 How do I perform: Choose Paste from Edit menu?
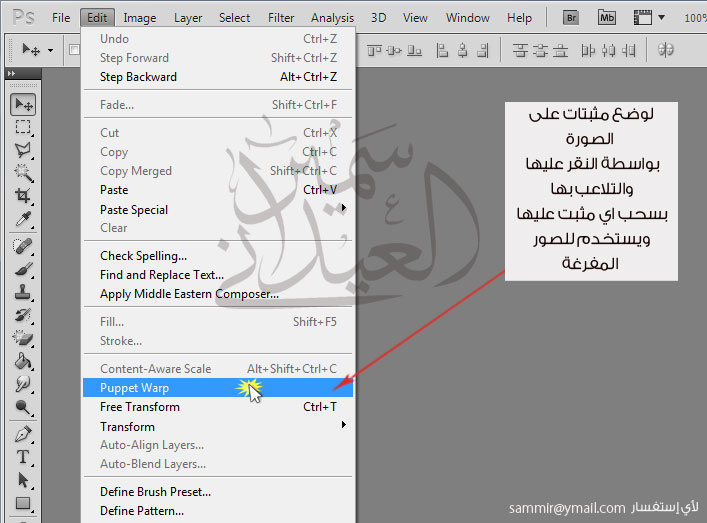click(x=218, y=190)
